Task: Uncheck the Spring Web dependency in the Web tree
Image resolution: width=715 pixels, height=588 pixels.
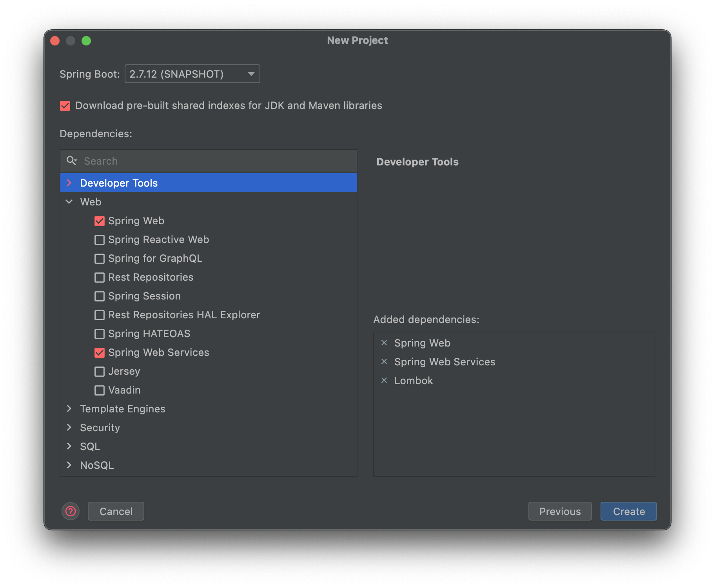Action: 100,221
